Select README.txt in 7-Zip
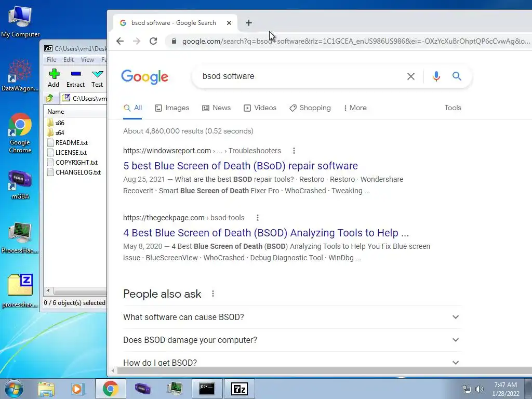Image resolution: width=532 pixels, height=399 pixels. pos(72,142)
